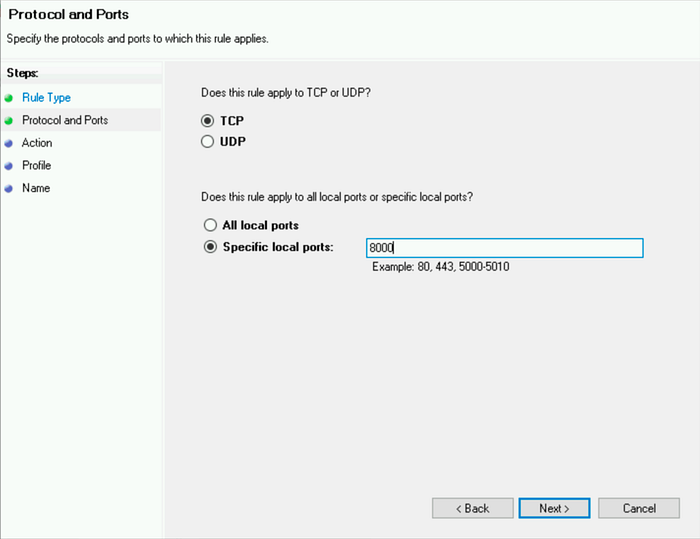Choose the All local ports option
The image size is (700, 539).
pyautogui.click(x=210, y=225)
